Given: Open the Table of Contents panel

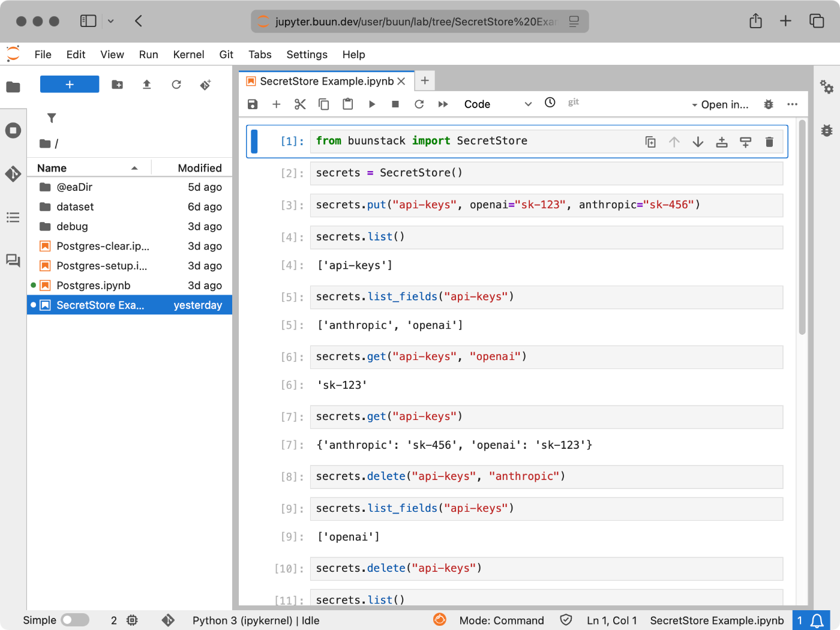Looking at the screenshot, I should [x=13, y=217].
